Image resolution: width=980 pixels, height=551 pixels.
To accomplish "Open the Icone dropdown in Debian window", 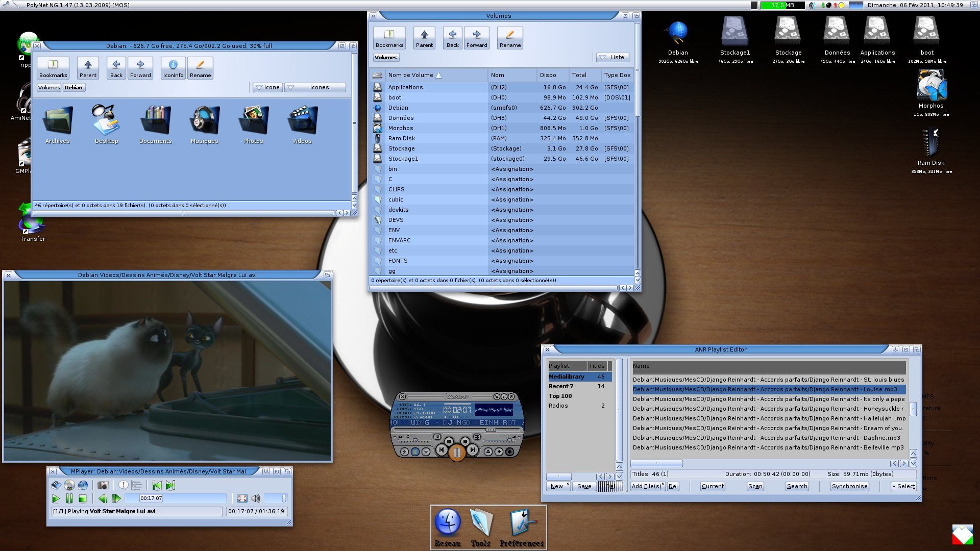I will (267, 87).
